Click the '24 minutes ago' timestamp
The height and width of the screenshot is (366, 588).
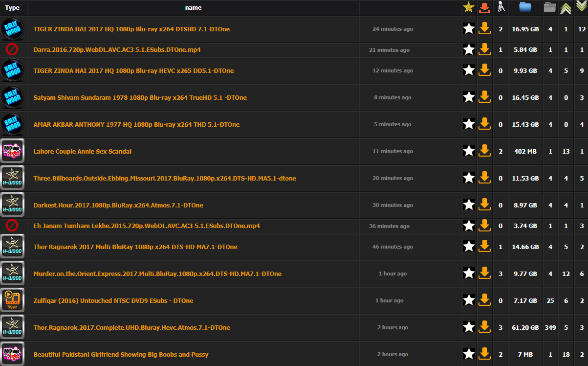coord(392,29)
